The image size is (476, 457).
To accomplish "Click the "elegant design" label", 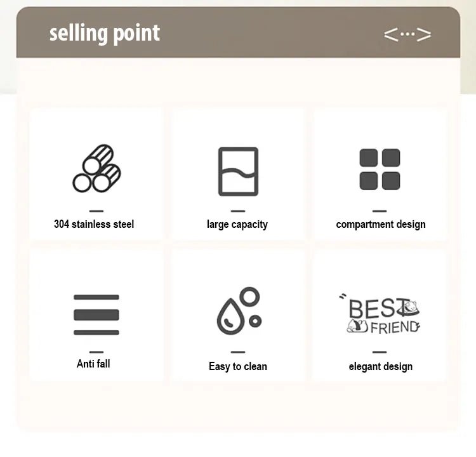I will point(381,366).
